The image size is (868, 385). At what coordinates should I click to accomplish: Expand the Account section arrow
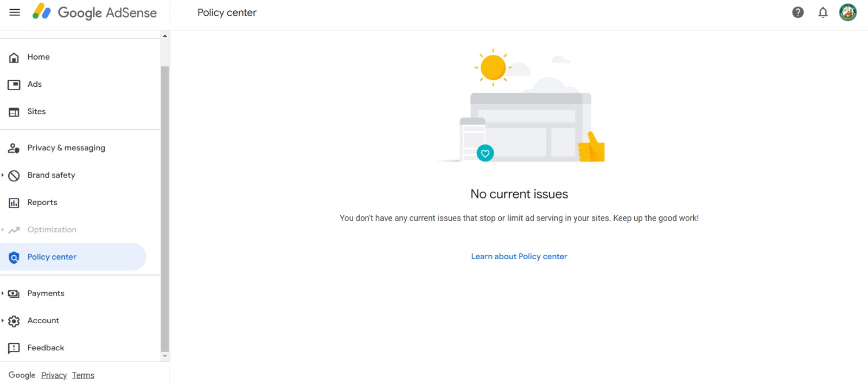[3, 320]
